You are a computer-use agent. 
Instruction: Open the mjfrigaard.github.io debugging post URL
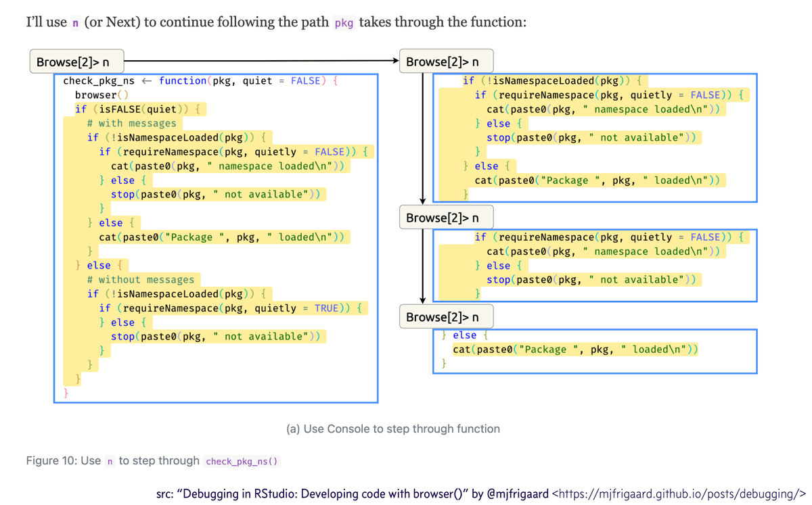(x=679, y=494)
